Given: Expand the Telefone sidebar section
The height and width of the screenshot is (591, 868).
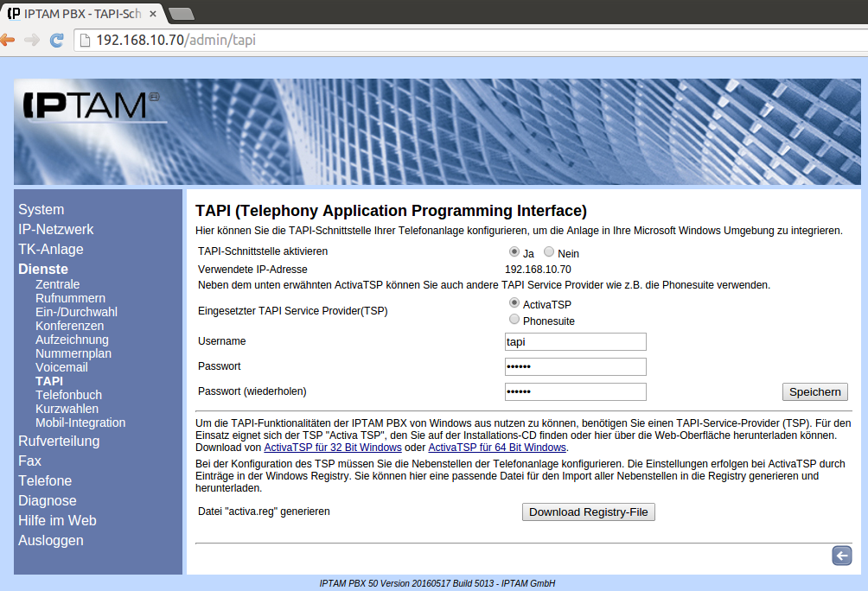Looking at the screenshot, I should pos(45,481).
